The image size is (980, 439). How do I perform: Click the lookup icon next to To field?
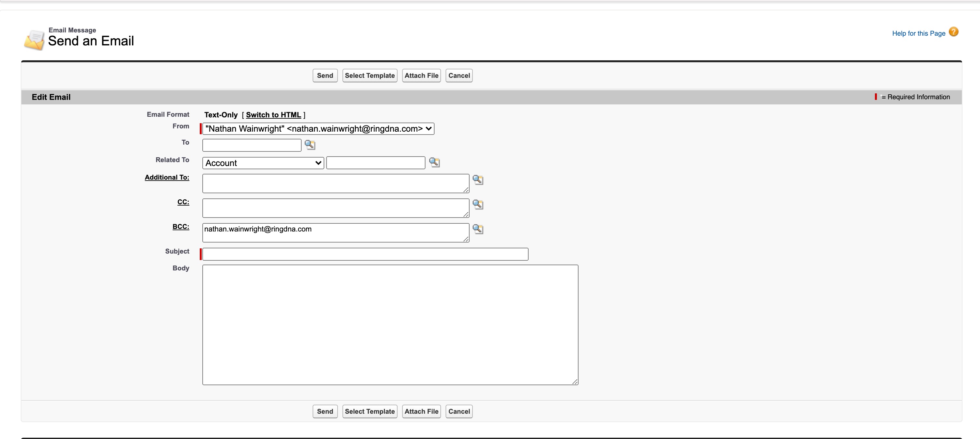[x=310, y=145]
